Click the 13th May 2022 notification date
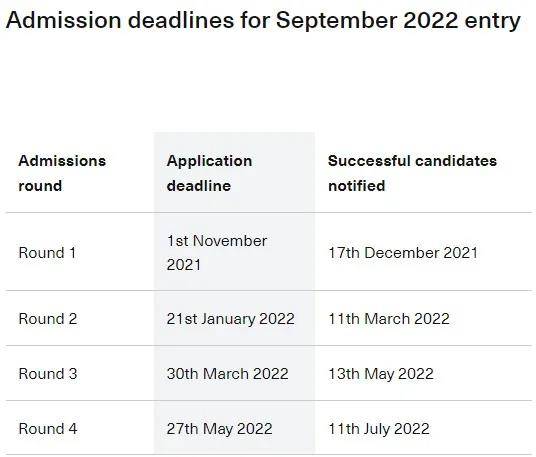This screenshot has width=536, height=457. pos(381,374)
